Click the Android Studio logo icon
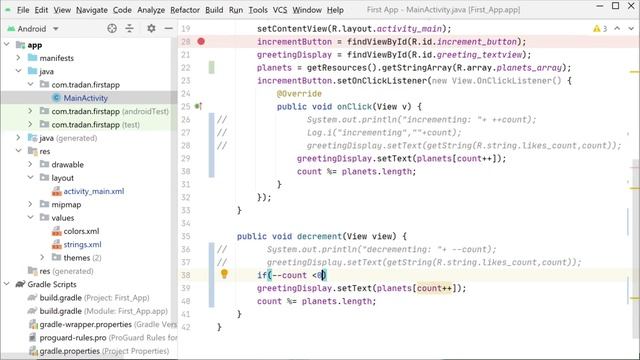This screenshot has width=640, height=360. pos(7,10)
